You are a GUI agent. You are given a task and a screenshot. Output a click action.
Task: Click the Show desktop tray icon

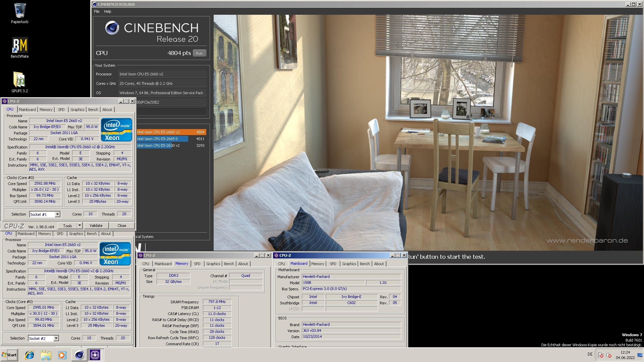[640, 355]
